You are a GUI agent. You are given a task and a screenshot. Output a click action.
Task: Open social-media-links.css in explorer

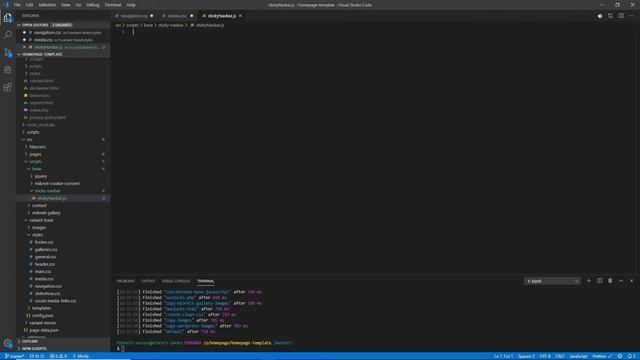[x=63, y=301]
